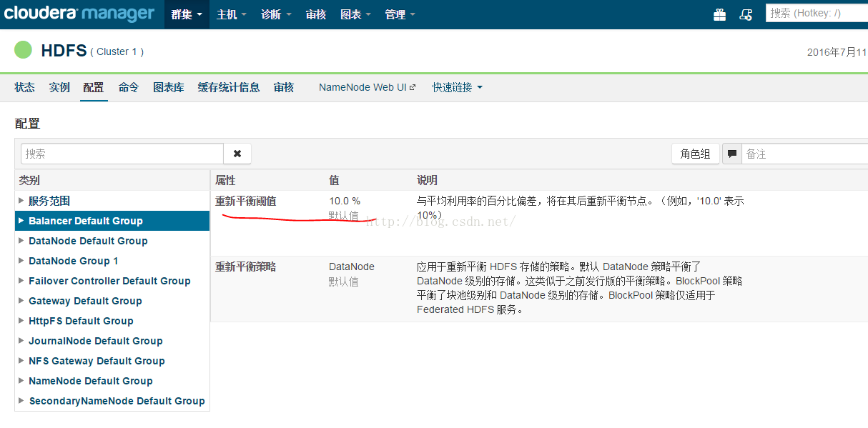Click the comment bubble icon beside 备注
The width and height of the screenshot is (868, 428).
(732, 154)
